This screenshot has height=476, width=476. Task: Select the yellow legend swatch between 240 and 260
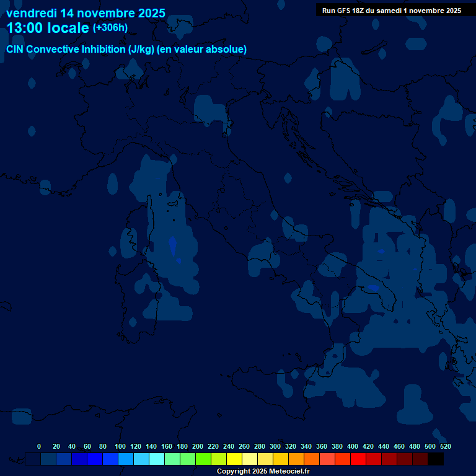(234, 459)
